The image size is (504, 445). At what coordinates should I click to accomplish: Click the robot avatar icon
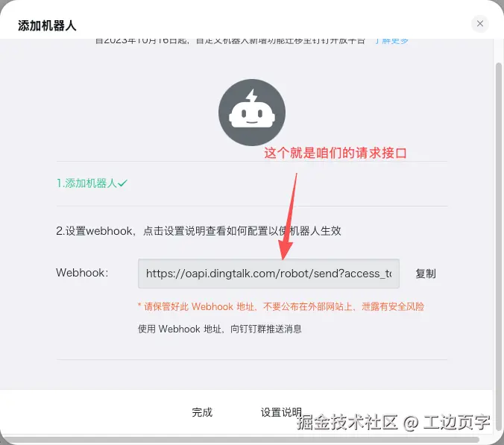(252, 113)
